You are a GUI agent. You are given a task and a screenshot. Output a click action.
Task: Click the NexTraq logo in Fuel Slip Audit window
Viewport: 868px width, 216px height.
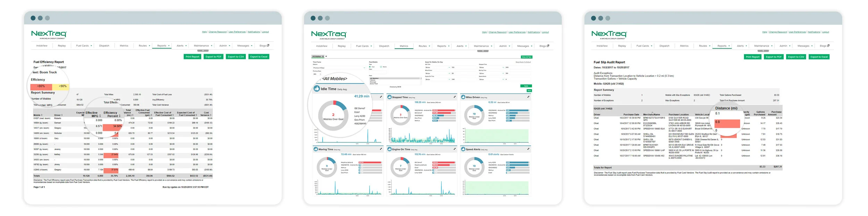click(609, 34)
